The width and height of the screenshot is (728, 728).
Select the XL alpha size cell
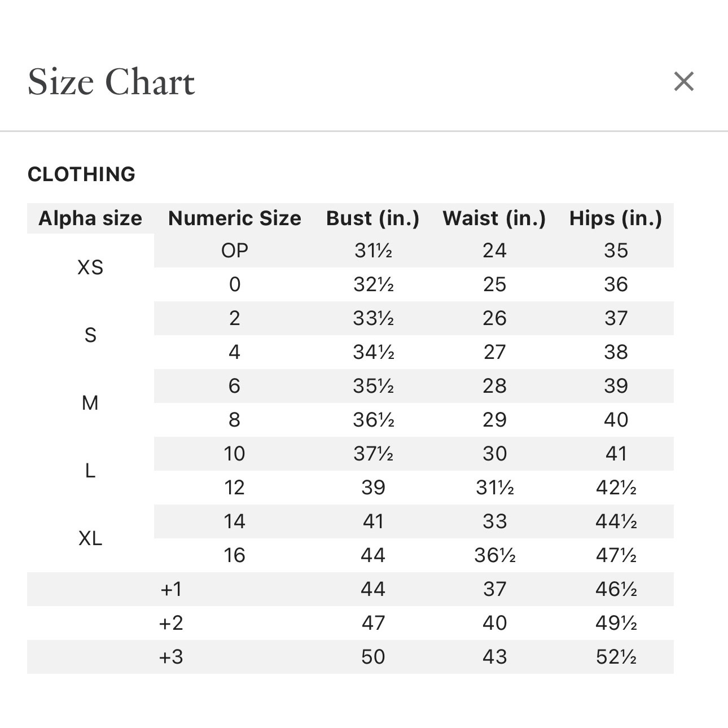(x=90, y=538)
